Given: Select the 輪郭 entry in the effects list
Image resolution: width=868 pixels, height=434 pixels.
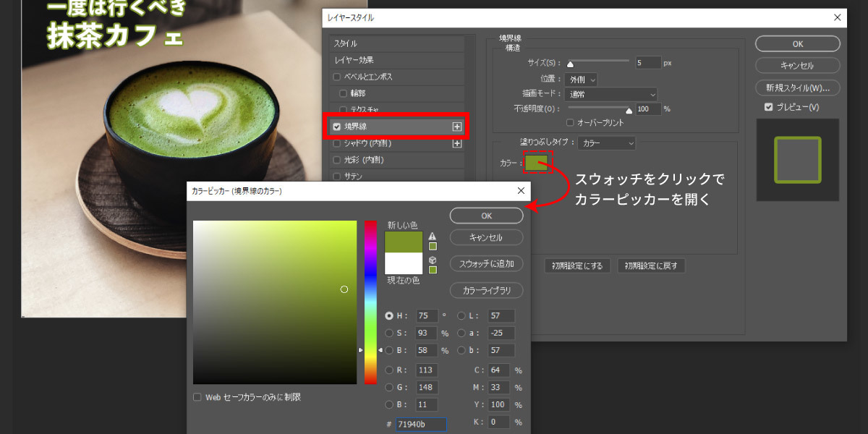Looking at the screenshot, I should 396,93.
